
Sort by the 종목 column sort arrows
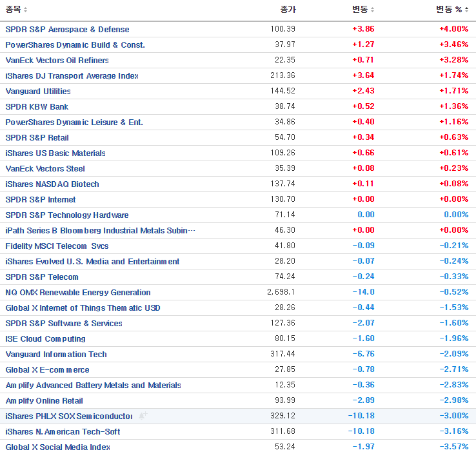[26, 10]
